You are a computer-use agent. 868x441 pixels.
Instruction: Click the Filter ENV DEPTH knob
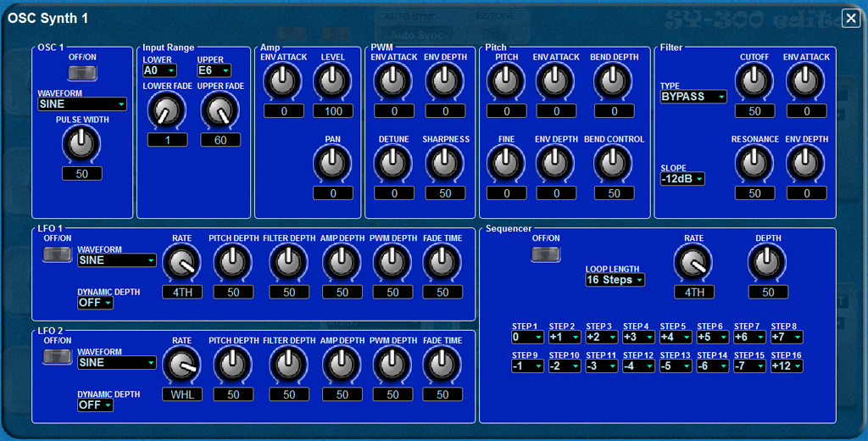[805, 163]
